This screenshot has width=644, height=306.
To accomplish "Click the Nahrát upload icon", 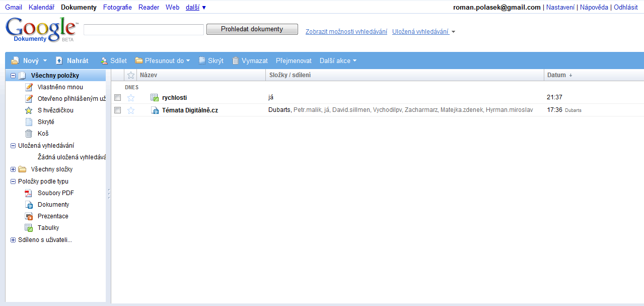I will 59,60.
